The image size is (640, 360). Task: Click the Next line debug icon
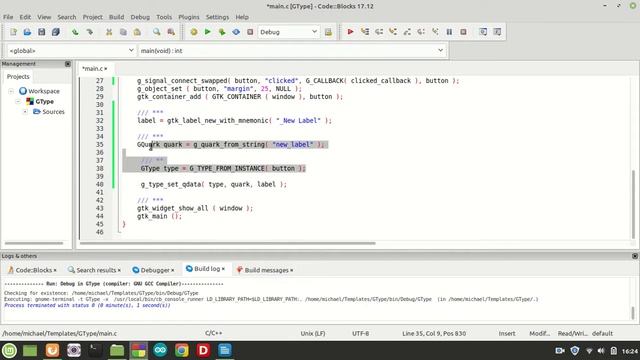[379, 32]
